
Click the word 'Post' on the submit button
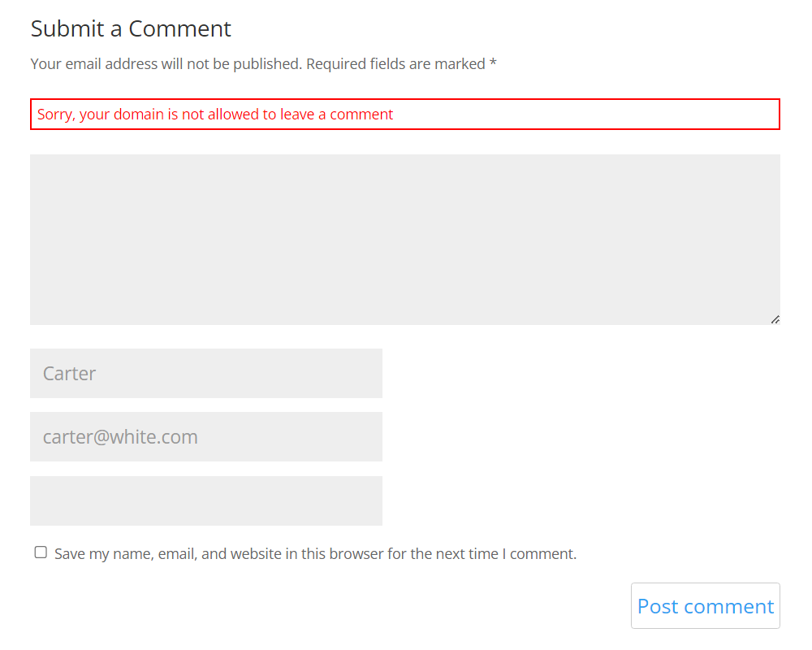(x=657, y=606)
